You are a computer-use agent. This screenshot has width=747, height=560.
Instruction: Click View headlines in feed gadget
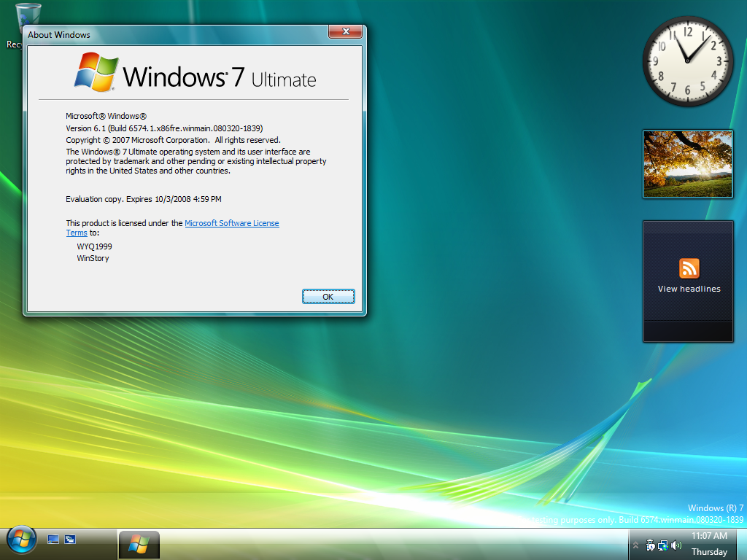click(689, 289)
